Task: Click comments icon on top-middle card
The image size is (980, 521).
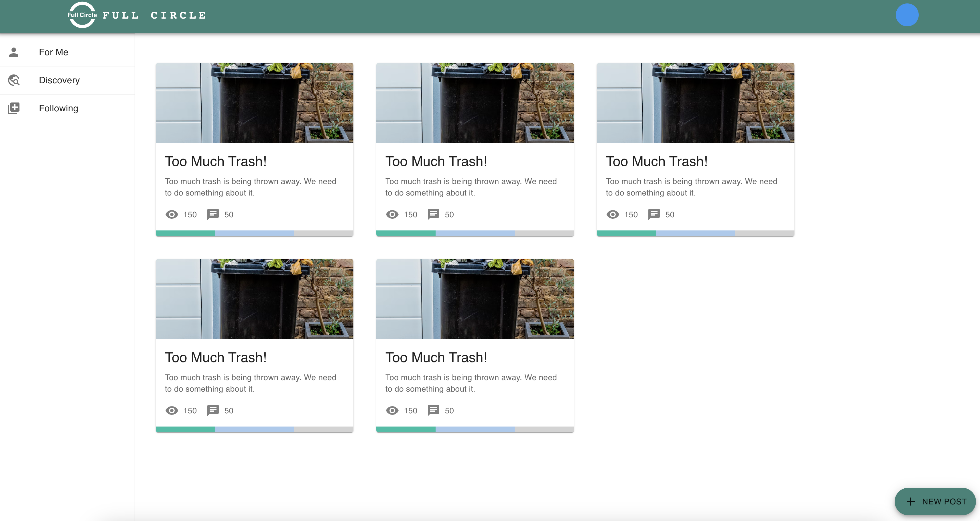Action: click(433, 214)
